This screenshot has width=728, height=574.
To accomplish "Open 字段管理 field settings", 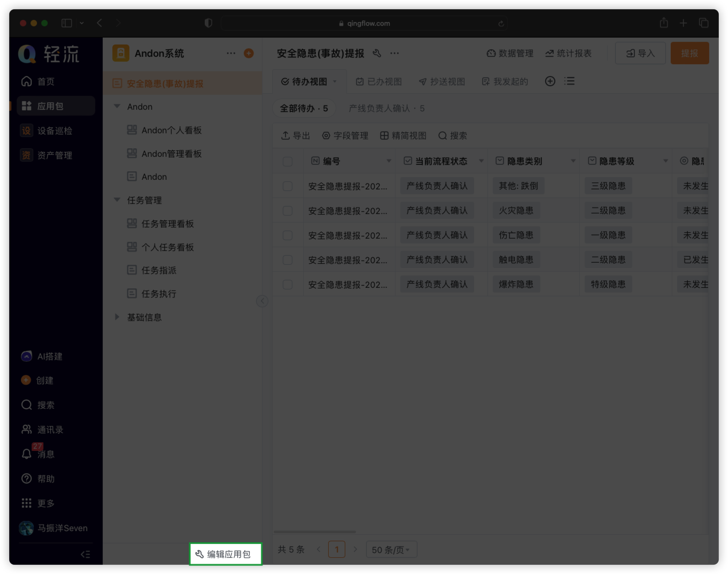I will pyautogui.click(x=345, y=136).
